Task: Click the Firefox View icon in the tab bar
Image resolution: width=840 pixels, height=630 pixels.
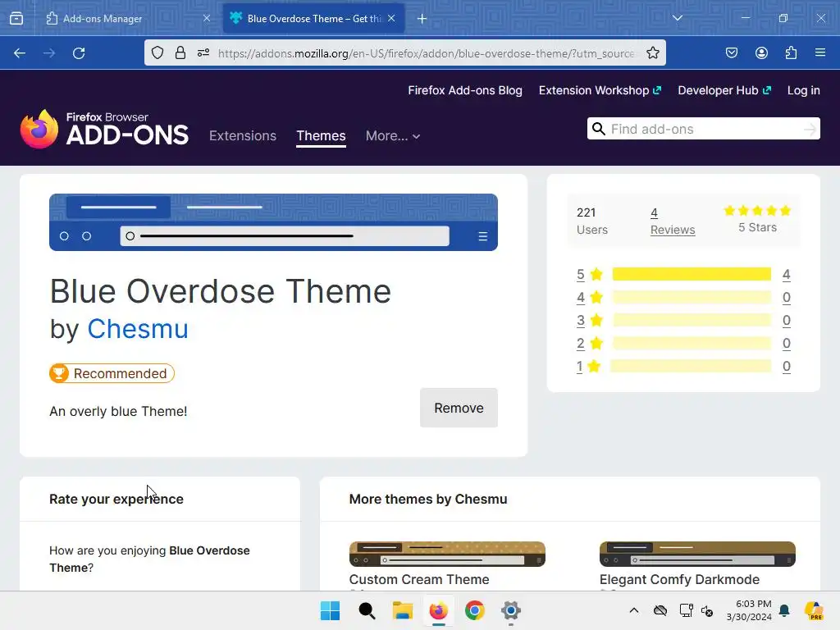Action: 16,19
